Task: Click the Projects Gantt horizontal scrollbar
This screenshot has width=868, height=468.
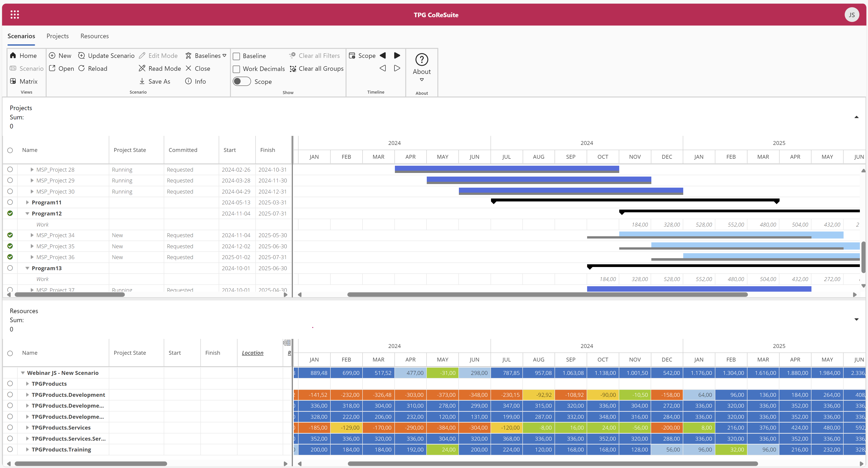Action: [x=547, y=295]
